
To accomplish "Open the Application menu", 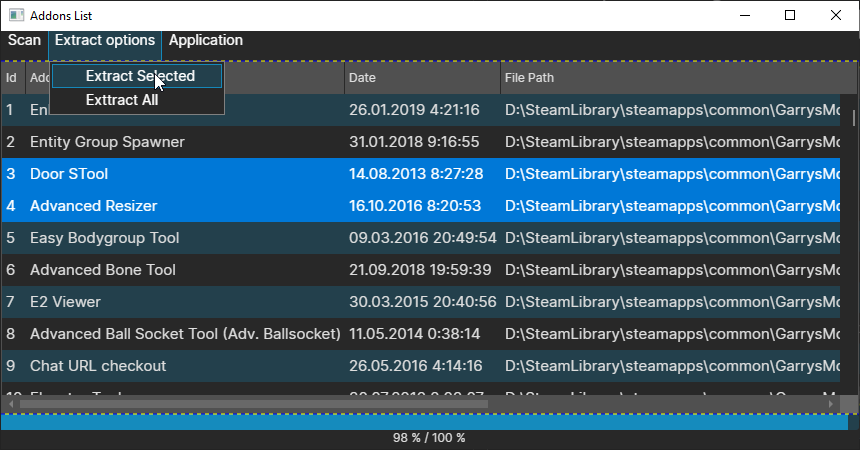I will point(205,41).
